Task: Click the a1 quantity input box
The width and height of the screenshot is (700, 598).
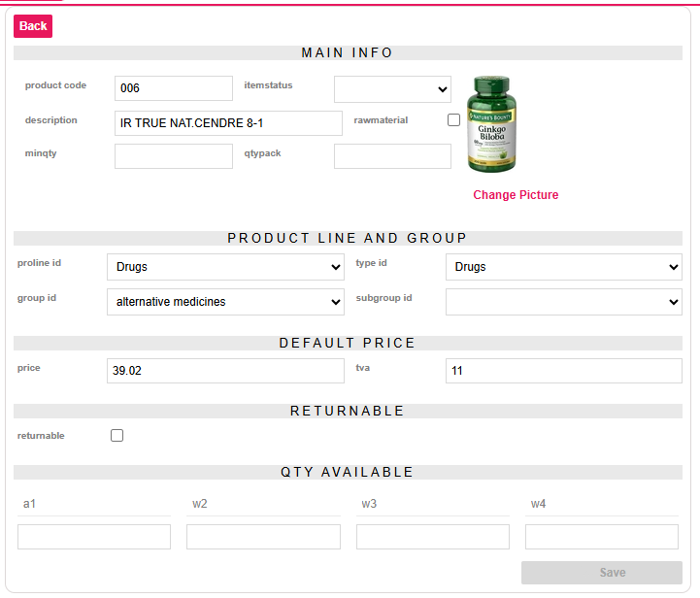Action: click(94, 537)
